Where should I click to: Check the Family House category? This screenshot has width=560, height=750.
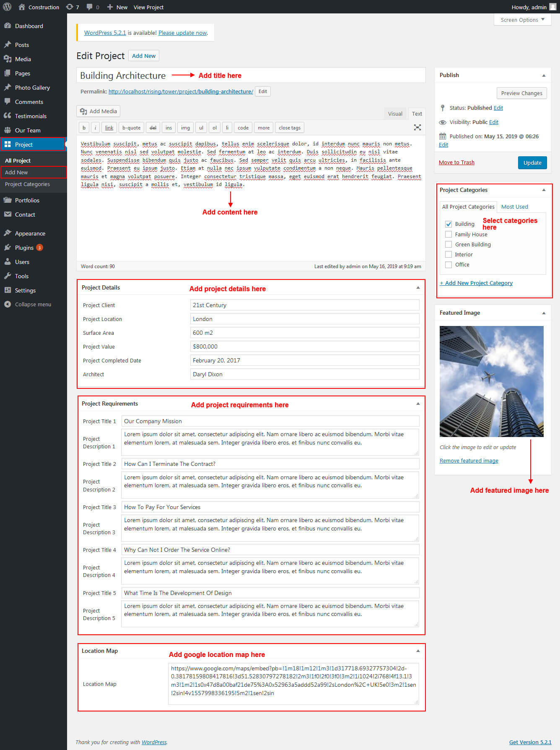click(449, 235)
